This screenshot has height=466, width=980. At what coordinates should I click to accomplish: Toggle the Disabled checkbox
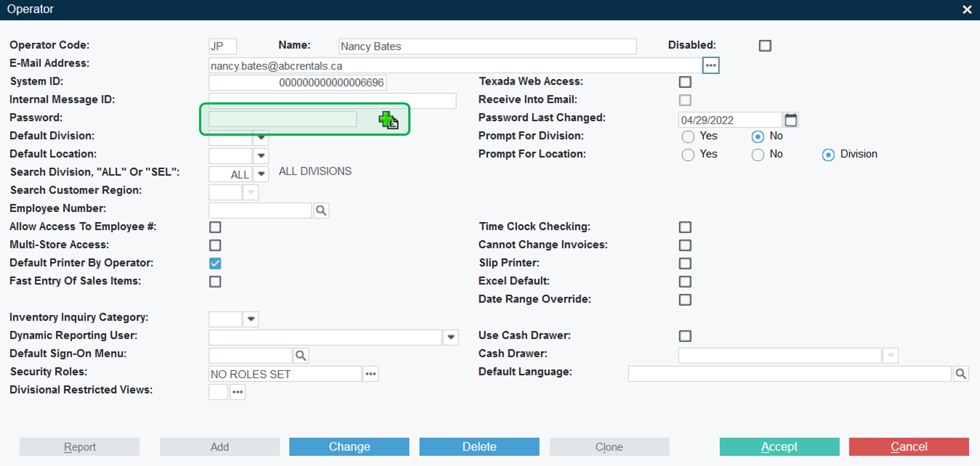click(765, 46)
